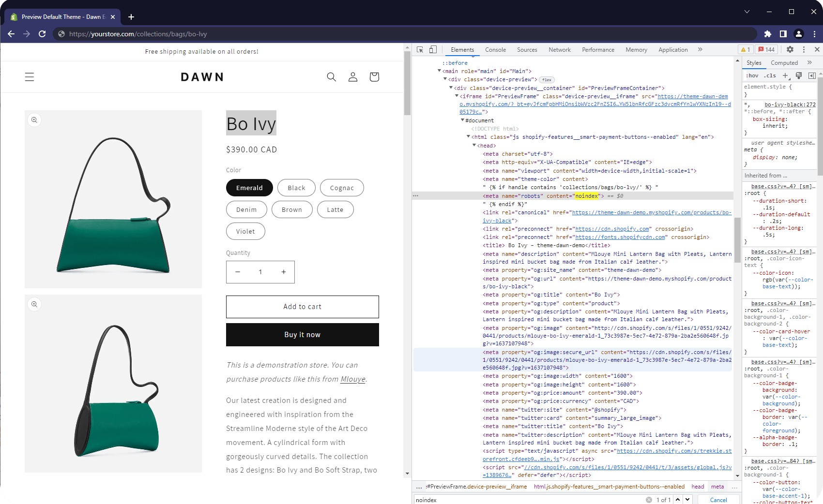The height and width of the screenshot is (504, 823).
Task: Show more DevTools panel tabs
Action: tap(700, 49)
